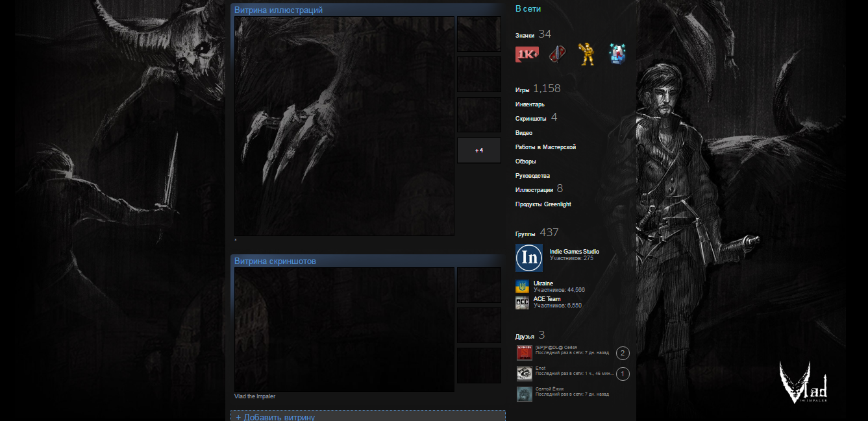Open second small illustration thumbnail

pyautogui.click(x=479, y=74)
